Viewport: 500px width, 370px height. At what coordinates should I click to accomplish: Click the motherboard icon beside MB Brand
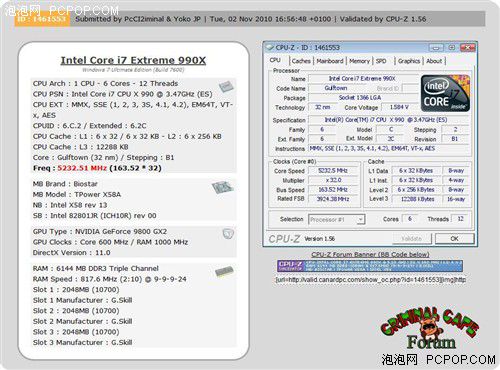click(x=222, y=188)
